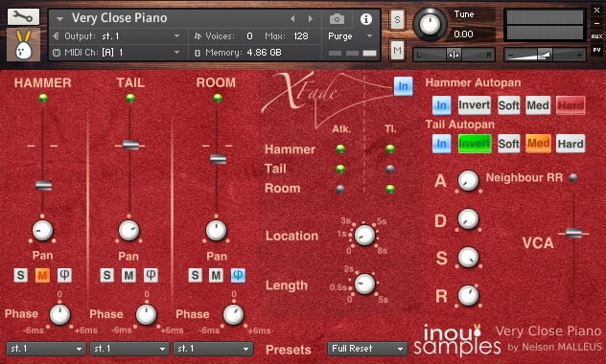Screen dimensions: 606x364
Task: Toggle the Hammer Tl. LED
Action: [x=390, y=149]
